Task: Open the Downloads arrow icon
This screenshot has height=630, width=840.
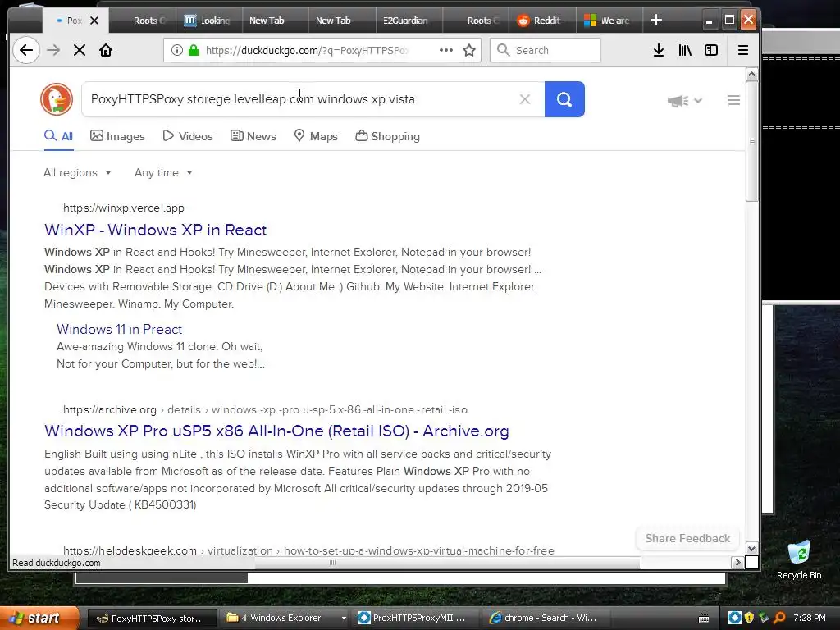Action: 659,50
